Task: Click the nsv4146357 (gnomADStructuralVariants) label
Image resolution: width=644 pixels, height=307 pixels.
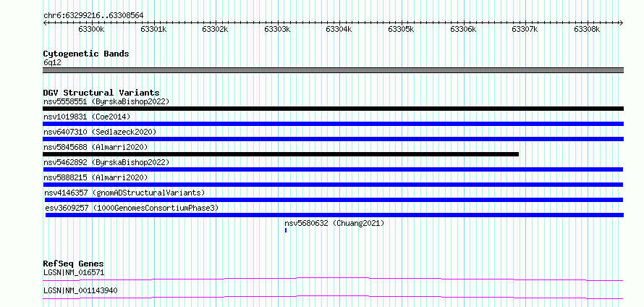Action: 124,193
